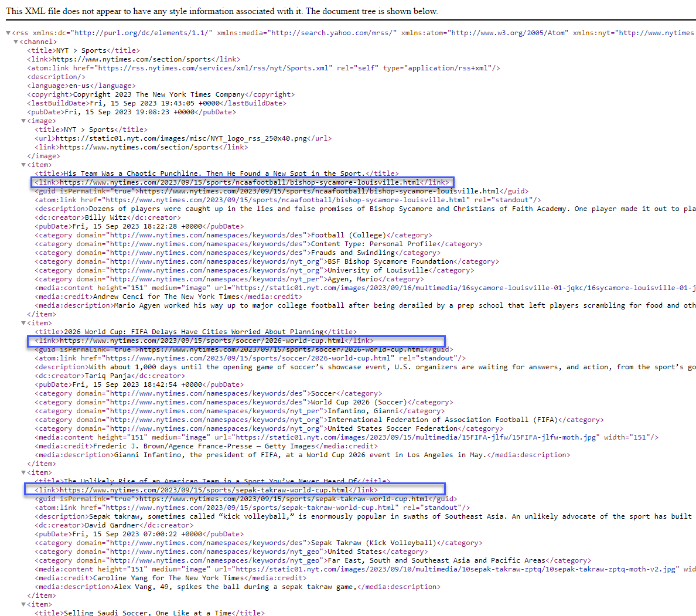Viewport: 696px width, 616px height.
Task: Click the Far East, South and Southeast Asia category
Action: [313, 560]
